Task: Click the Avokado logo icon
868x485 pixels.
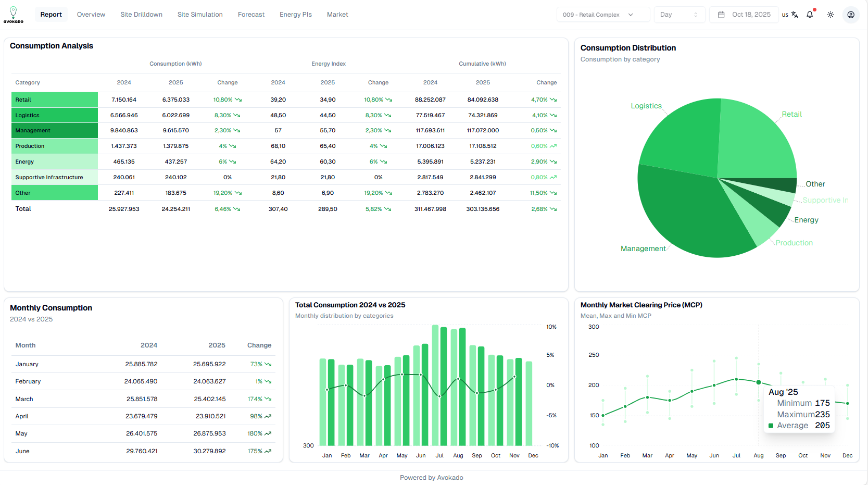Action: tap(14, 15)
